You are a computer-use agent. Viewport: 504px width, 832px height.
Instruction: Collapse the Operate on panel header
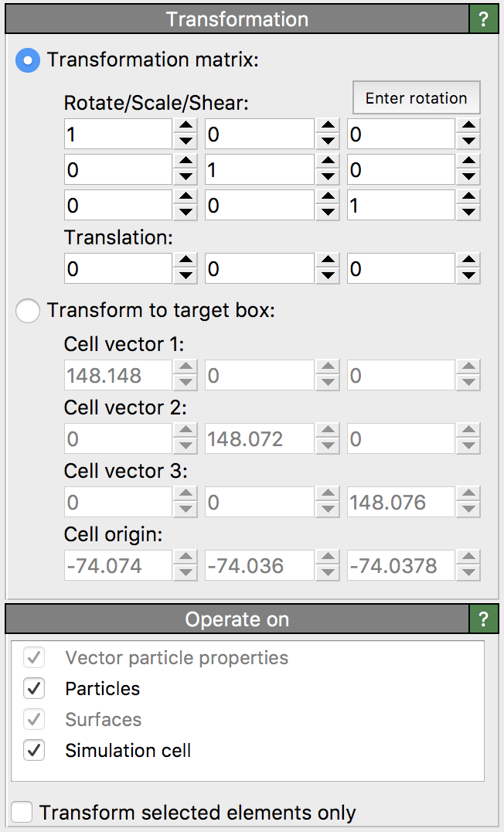(x=237, y=619)
